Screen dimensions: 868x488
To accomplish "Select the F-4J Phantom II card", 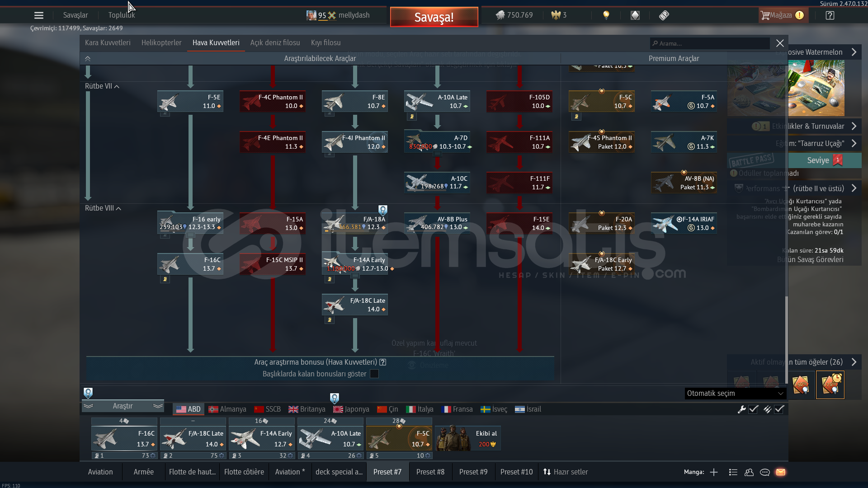I will 355,142.
